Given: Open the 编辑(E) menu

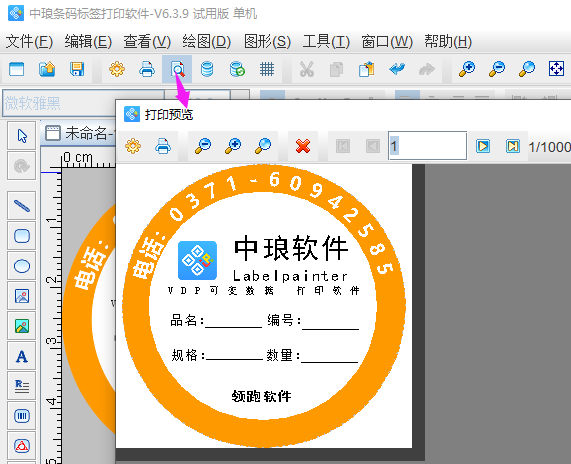Looking at the screenshot, I should pyautogui.click(x=88, y=42).
